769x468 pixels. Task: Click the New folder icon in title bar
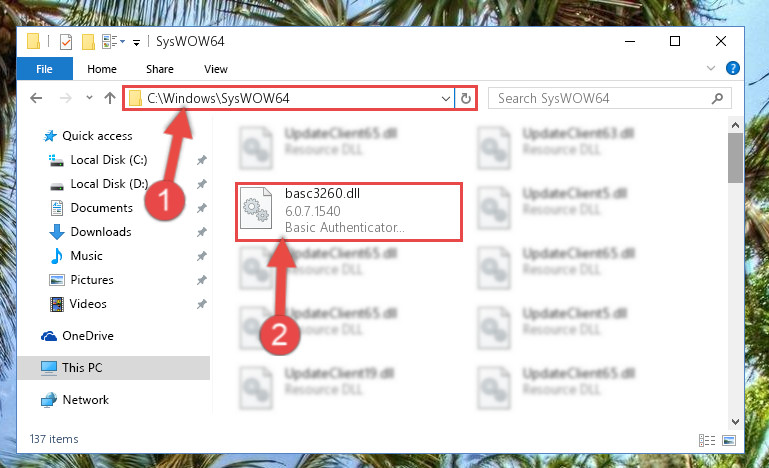pos(88,42)
